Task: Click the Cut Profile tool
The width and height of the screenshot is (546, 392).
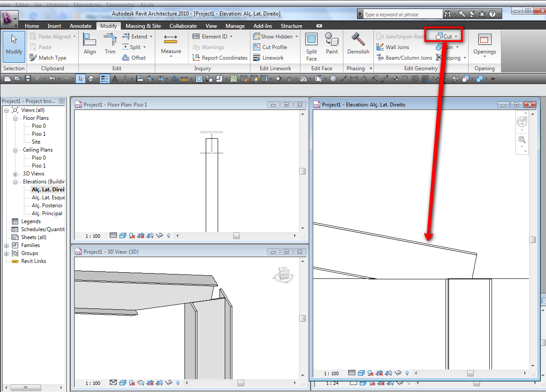Action: [270, 47]
